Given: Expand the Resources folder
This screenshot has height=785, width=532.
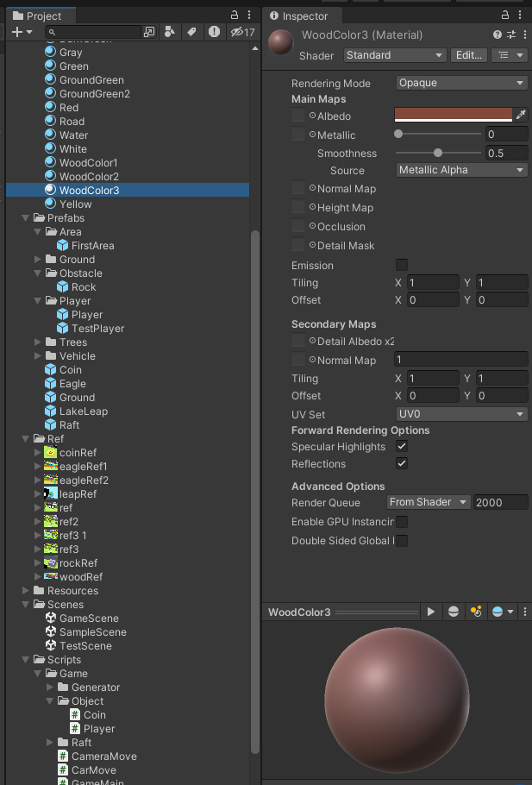Looking at the screenshot, I should [x=26, y=591].
